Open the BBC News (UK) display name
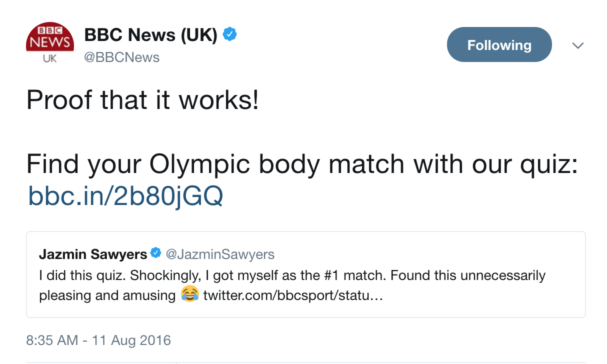 (150, 35)
